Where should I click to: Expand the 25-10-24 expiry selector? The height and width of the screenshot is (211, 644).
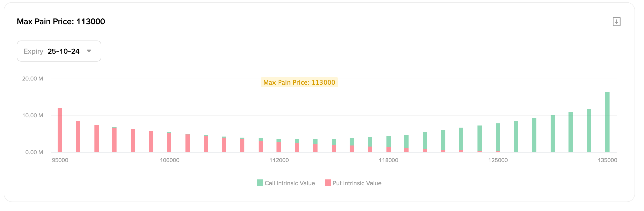63,51
